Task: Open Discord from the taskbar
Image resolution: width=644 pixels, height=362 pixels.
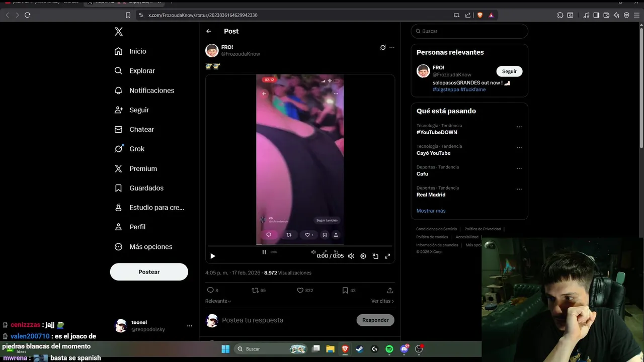Action: click(x=405, y=349)
